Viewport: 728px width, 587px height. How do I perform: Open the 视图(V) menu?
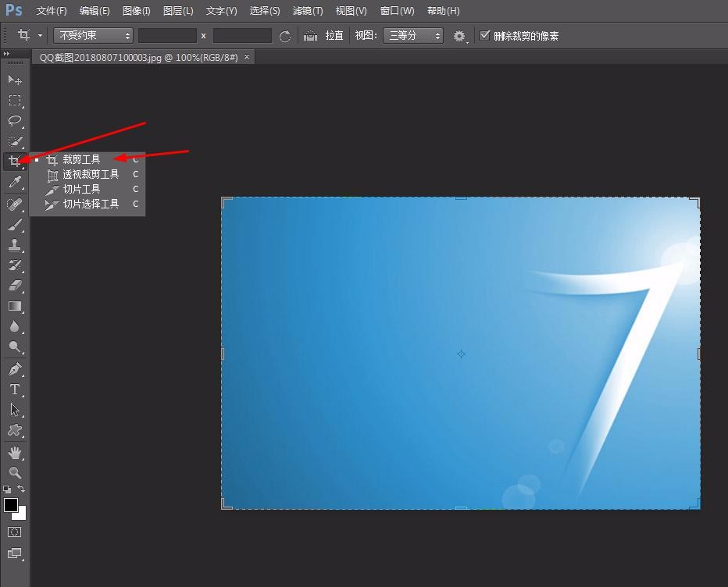point(351,11)
